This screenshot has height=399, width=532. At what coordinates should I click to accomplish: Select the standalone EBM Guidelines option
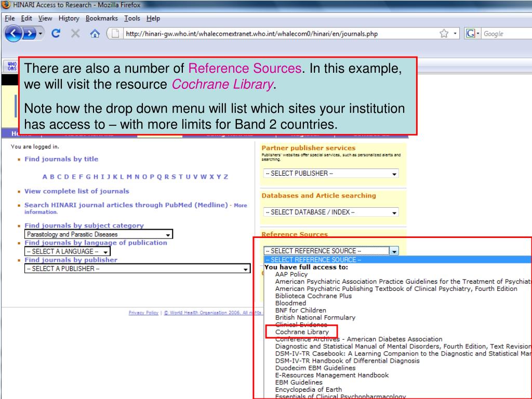click(x=299, y=382)
